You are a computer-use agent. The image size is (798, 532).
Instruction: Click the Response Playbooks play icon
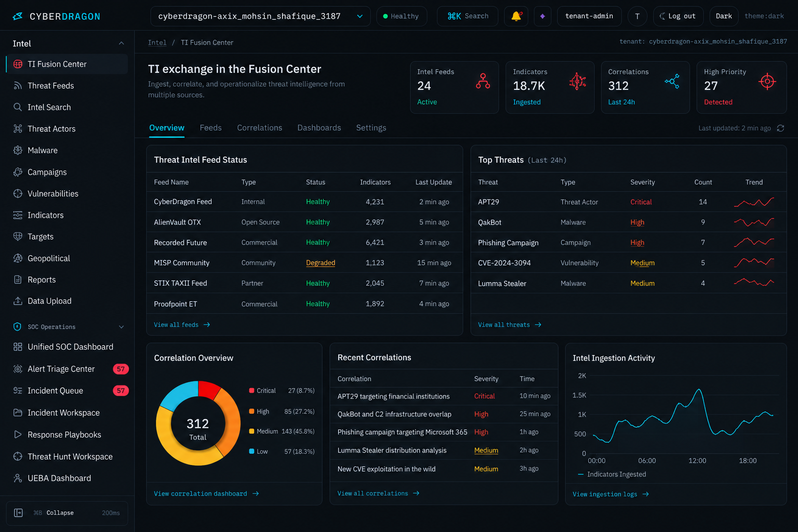(18, 434)
